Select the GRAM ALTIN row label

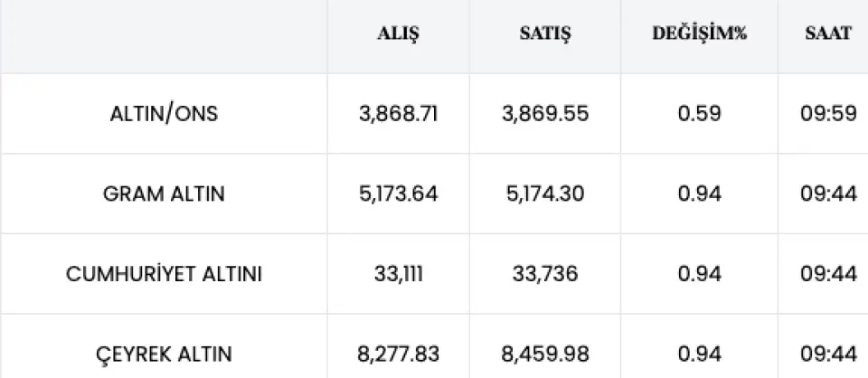coord(164,194)
